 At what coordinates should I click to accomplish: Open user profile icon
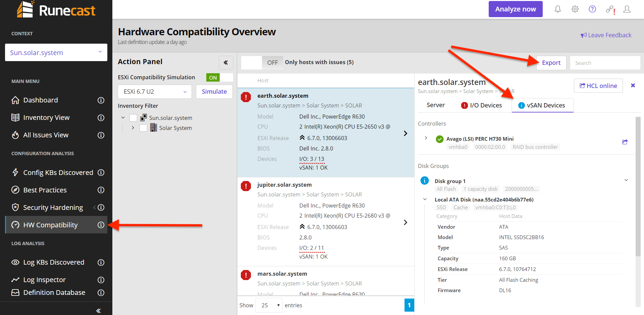(x=627, y=9)
